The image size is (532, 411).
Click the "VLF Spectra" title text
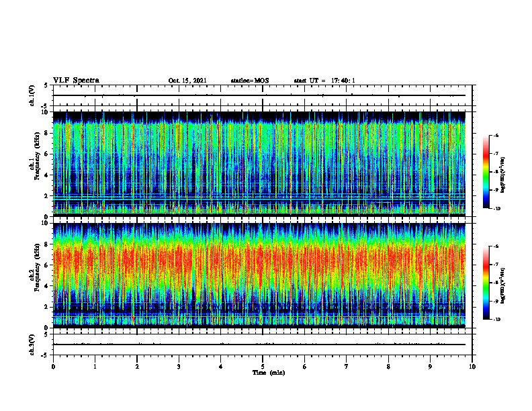(76, 81)
